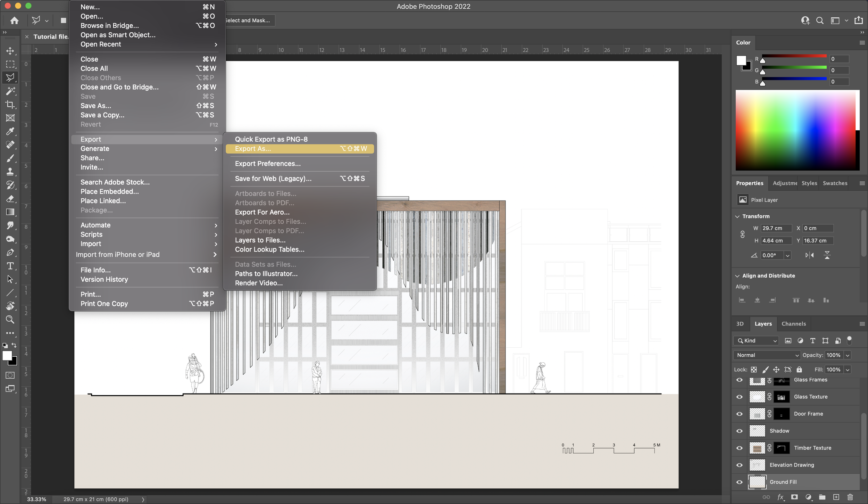The width and height of the screenshot is (868, 504).
Task: Toggle visibility of Glass Frames layer
Action: (740, 379)
